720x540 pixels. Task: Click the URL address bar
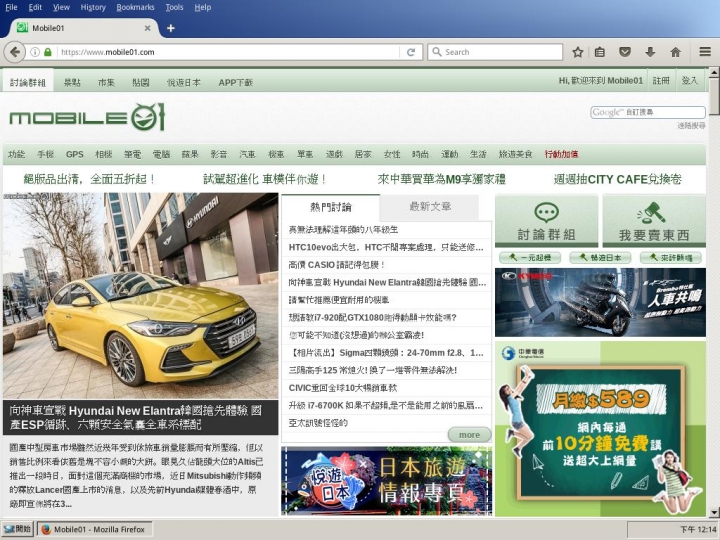[230, 52]
